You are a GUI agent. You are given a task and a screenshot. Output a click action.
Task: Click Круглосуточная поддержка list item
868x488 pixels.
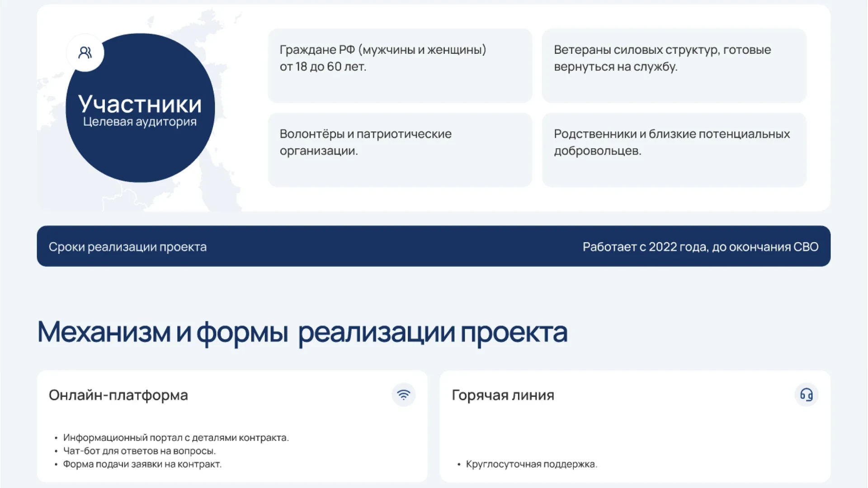click(x=531, y=464)
